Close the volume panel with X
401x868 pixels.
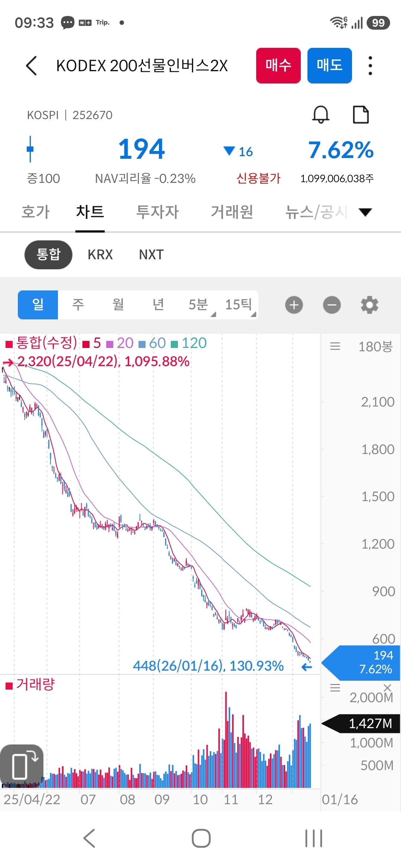(388, 688)
